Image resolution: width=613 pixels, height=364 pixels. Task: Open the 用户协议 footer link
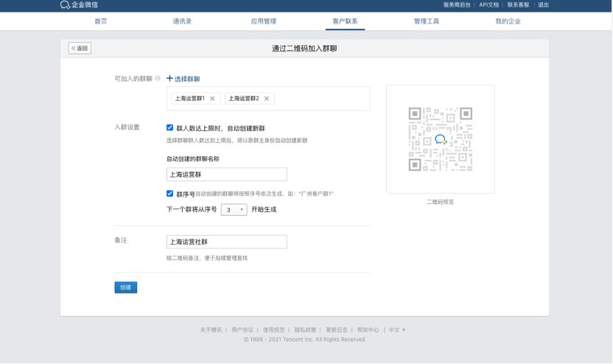pos(242,330)
